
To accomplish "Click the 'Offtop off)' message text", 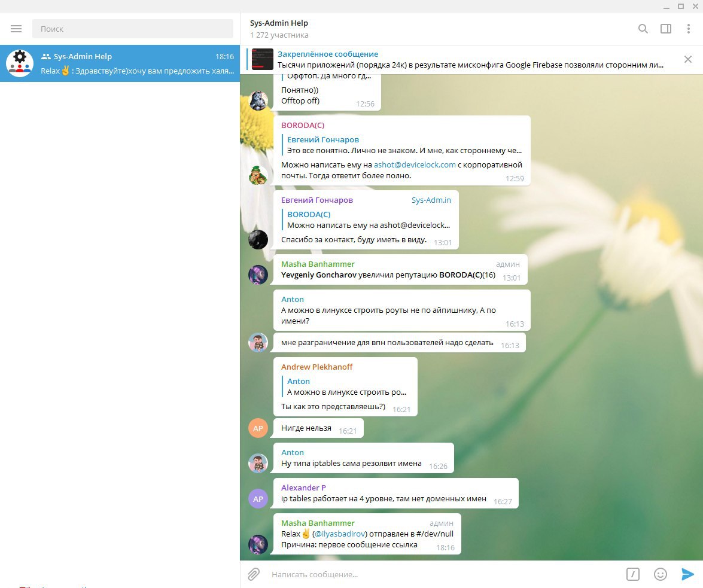I will [300, 100].
